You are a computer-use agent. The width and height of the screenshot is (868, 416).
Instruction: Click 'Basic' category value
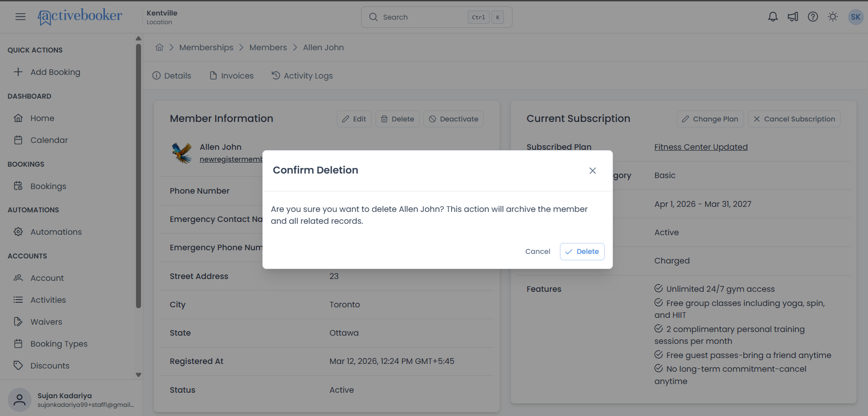coord(665,175)
